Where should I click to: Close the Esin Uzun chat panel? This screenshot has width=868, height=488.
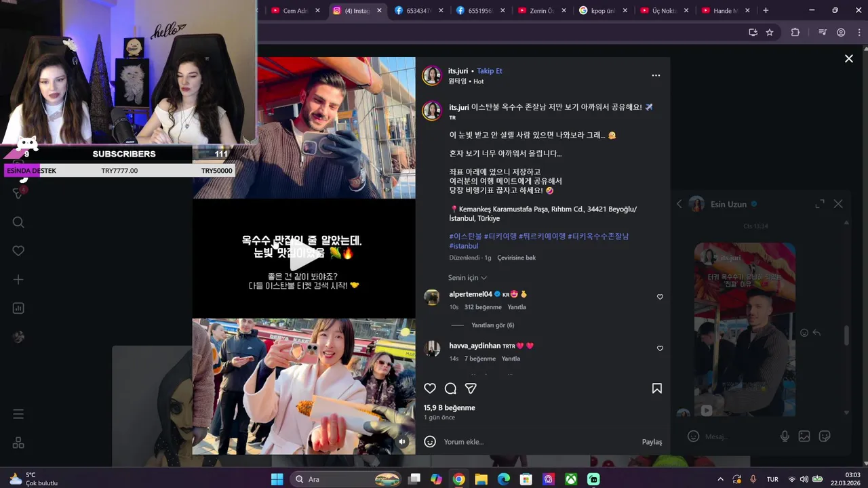(x=838, y=204)
